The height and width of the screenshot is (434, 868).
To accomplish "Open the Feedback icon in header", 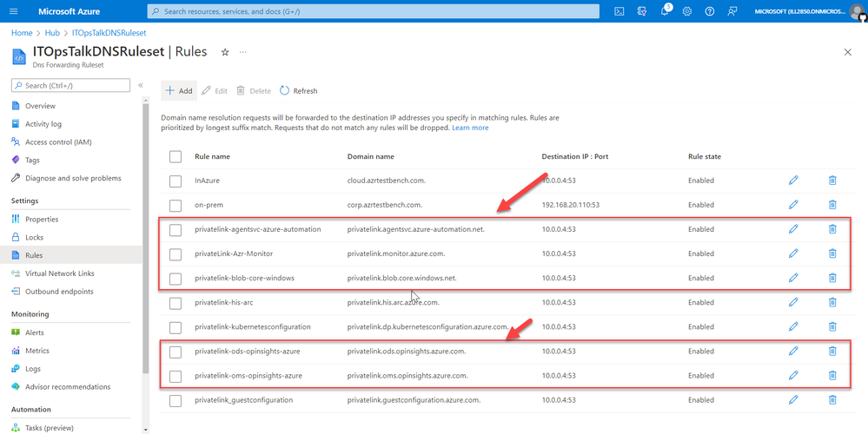I will 732,11.
